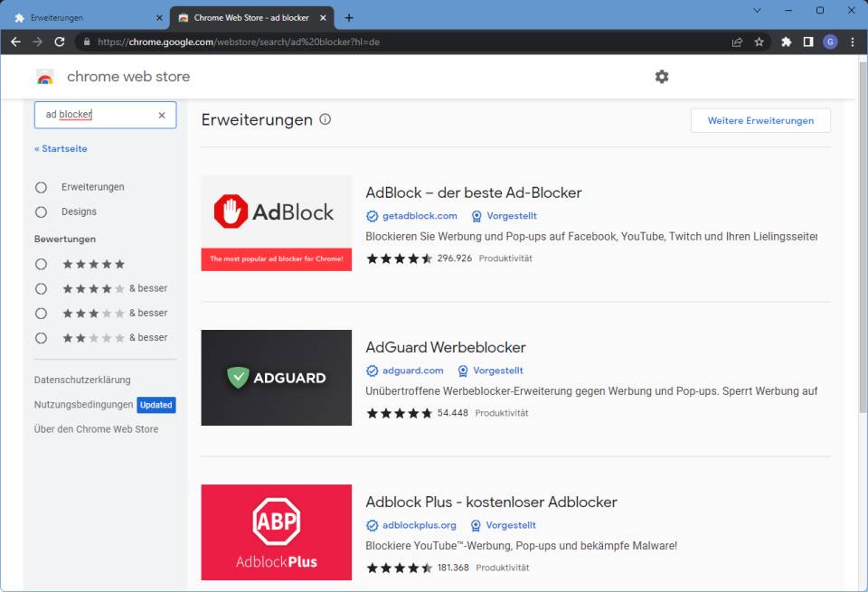Screen dimensions: 868x592
Task: Click the verified badge beside adguard.com
Action: pos(372,371)
